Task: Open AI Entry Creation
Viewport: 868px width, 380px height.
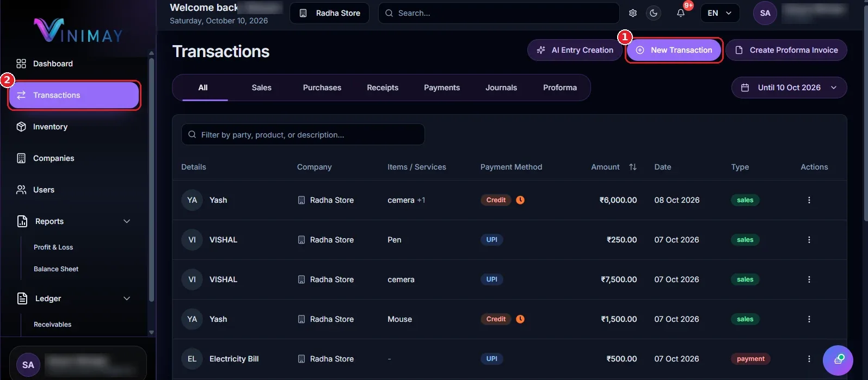Action: (575, 50)
